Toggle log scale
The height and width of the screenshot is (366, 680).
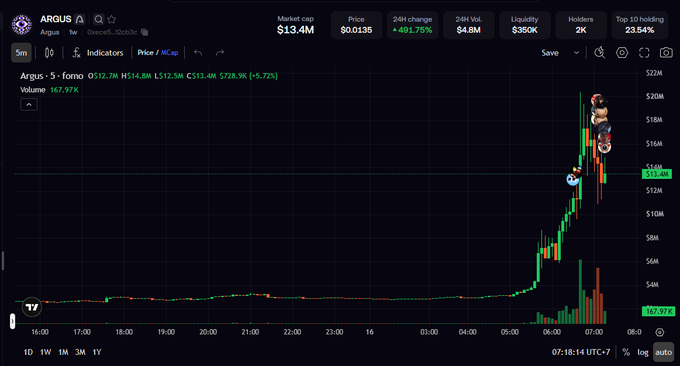point(643,352)
